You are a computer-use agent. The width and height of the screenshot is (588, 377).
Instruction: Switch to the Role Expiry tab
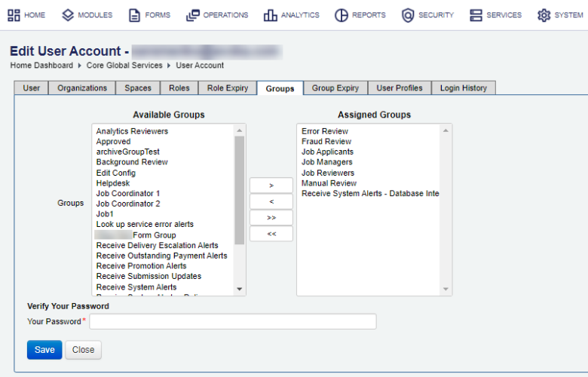pyautogui.click(x=228, y=87)
